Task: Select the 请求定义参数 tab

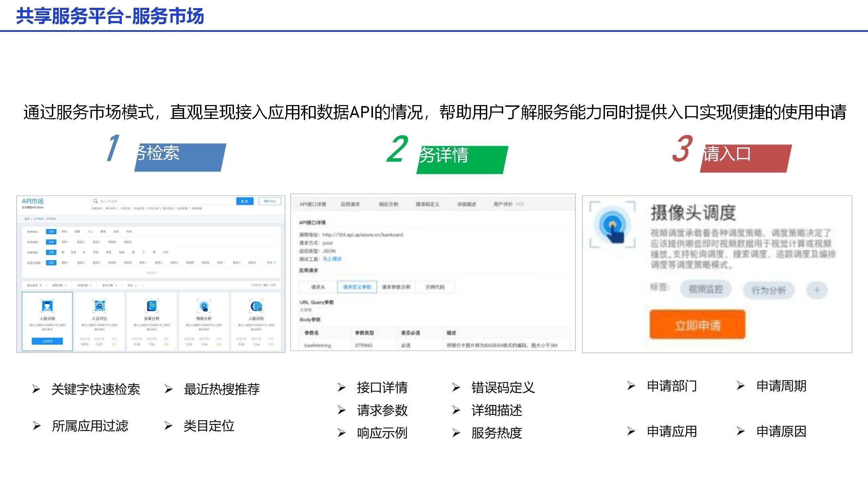Action: [x=357, y=287]
